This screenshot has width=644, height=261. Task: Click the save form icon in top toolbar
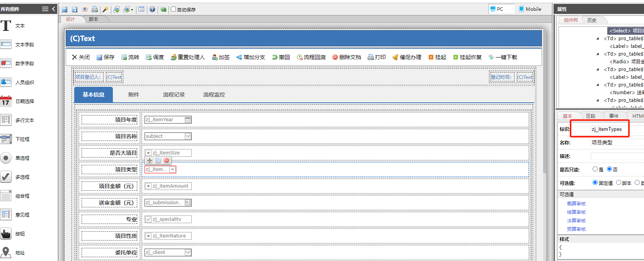click(x=65, y=9)
